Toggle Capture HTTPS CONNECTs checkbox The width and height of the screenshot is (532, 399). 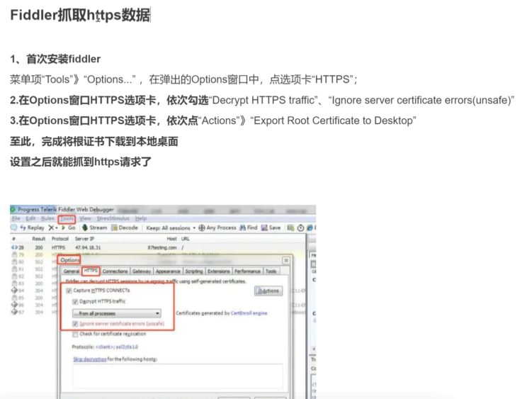pos(69,291)
